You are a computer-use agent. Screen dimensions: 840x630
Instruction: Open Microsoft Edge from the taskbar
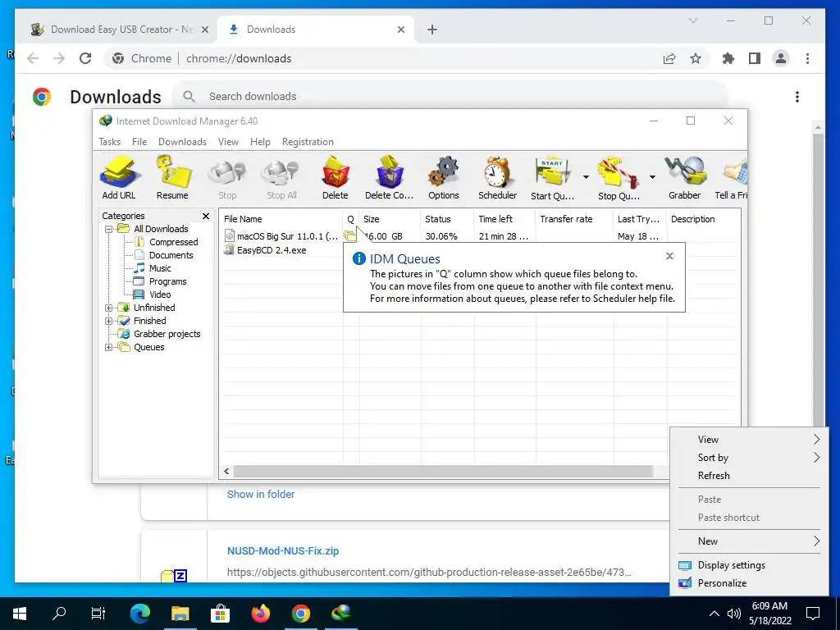point(140,614)
